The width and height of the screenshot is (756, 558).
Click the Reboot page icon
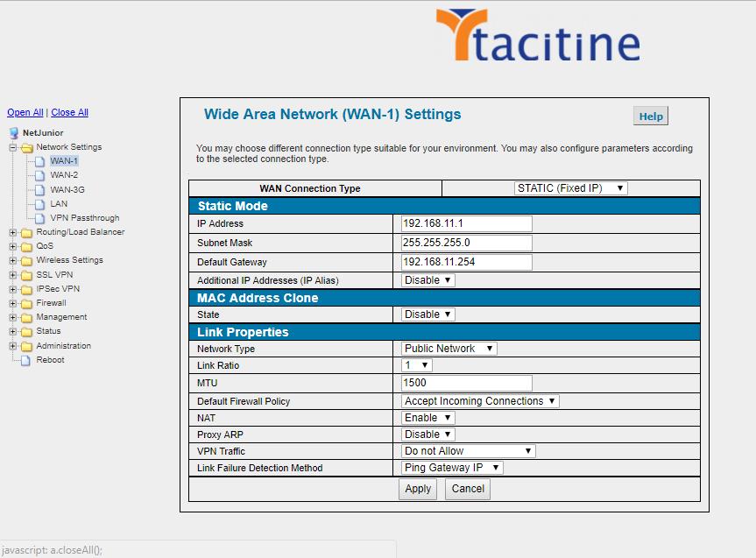coord(26,360)
